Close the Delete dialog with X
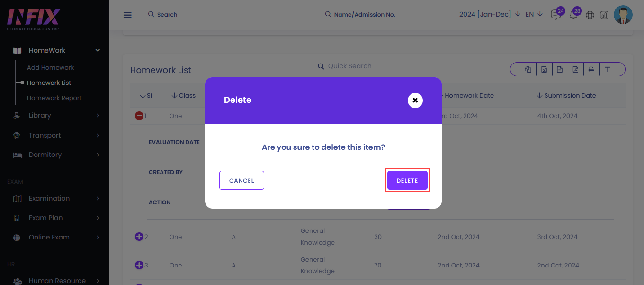This screenshot has height=285, width=644. pyautogui.click(x=415, y=101)
